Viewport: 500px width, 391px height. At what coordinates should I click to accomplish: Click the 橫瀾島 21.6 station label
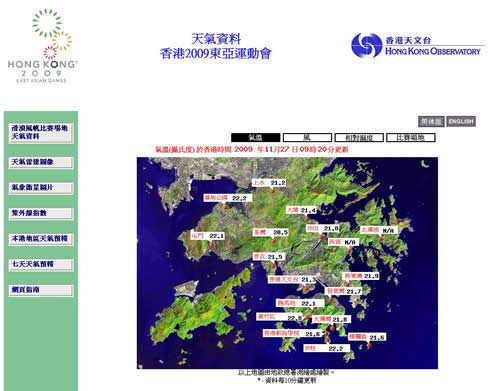pos(367,337)
